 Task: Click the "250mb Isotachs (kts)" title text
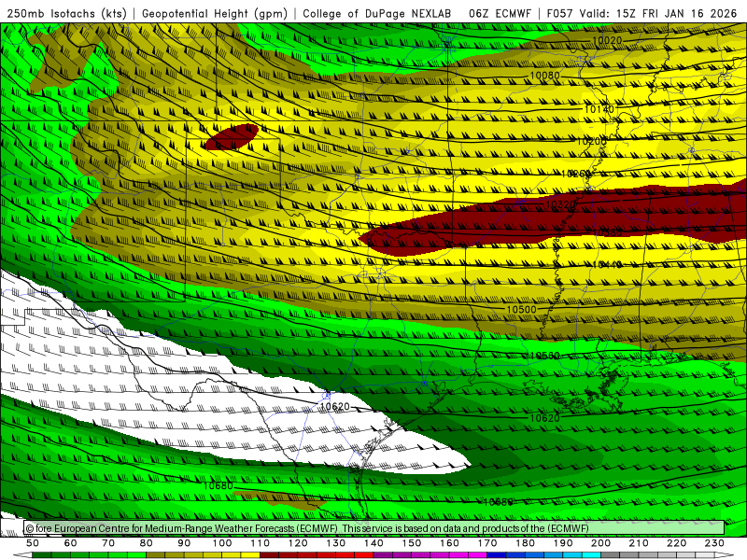[66, 13]
